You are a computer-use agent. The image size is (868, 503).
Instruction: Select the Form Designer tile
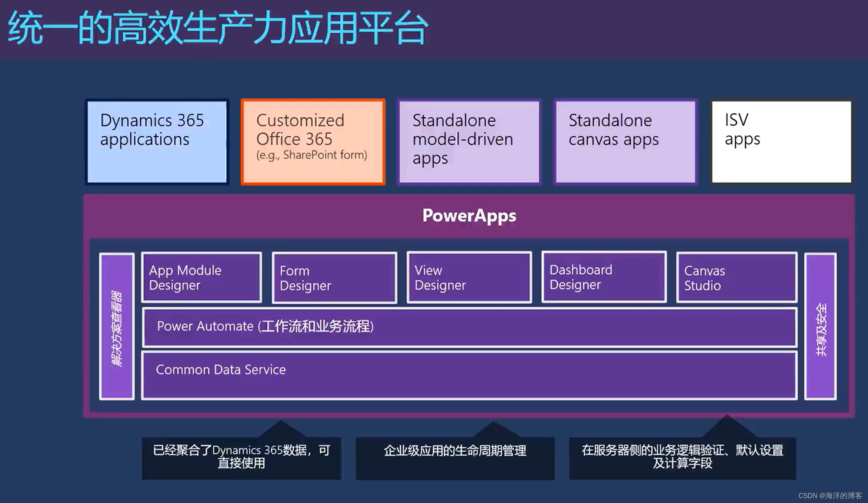pyautogui.click(x=334, y=277)
